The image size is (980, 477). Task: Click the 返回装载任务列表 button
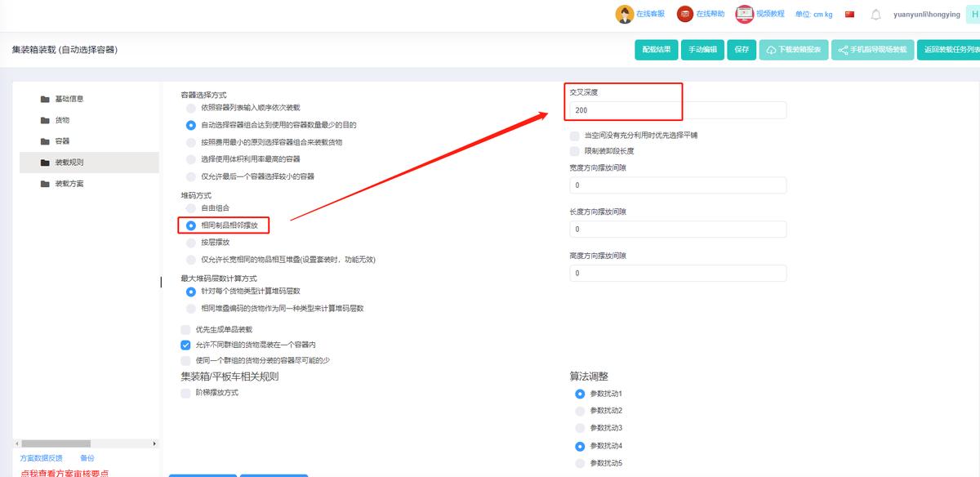948,50
